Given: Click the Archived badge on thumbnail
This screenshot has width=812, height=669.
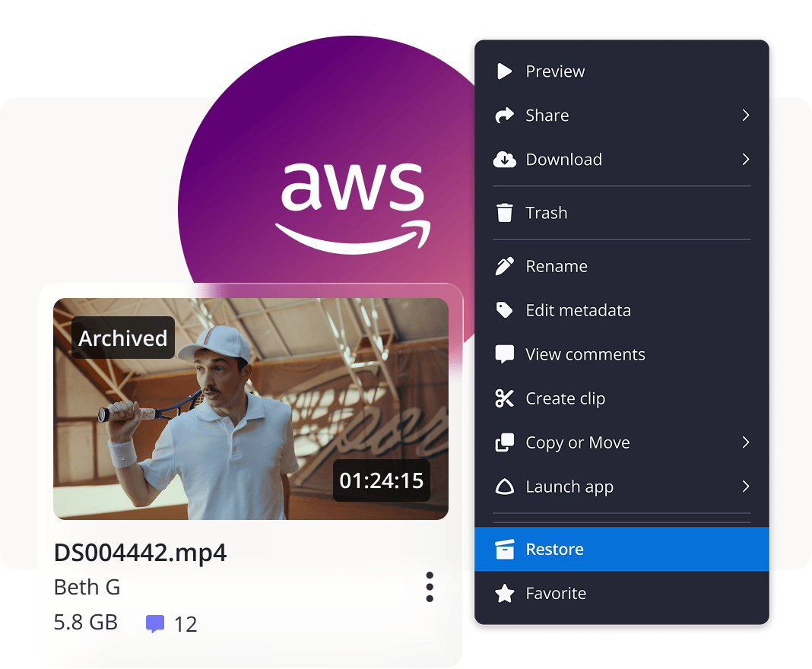Looking at the screenshot, I should coord(122,338).
